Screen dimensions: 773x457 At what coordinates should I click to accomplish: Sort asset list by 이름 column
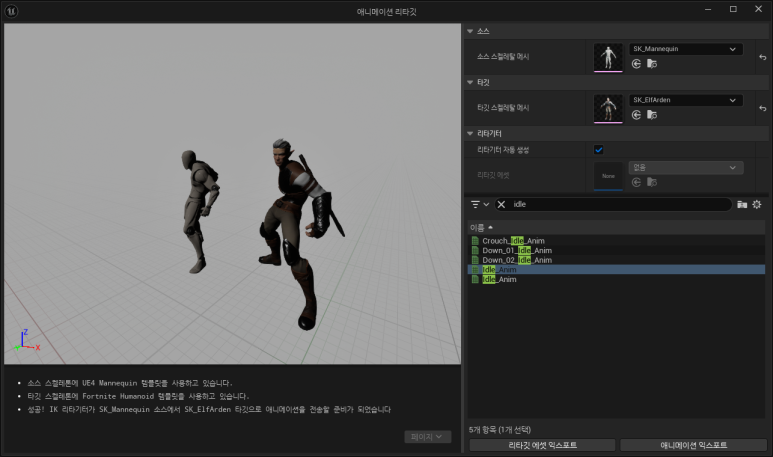[616, 227]
